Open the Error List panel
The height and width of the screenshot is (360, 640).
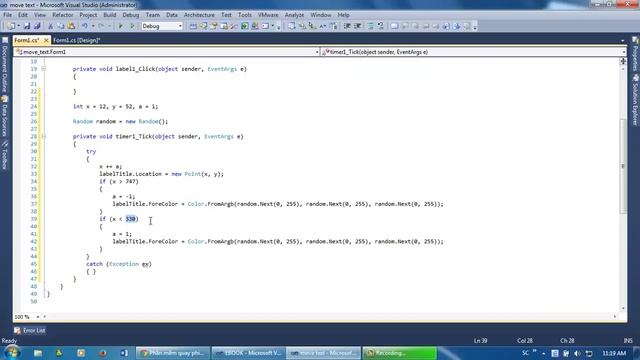30,330
